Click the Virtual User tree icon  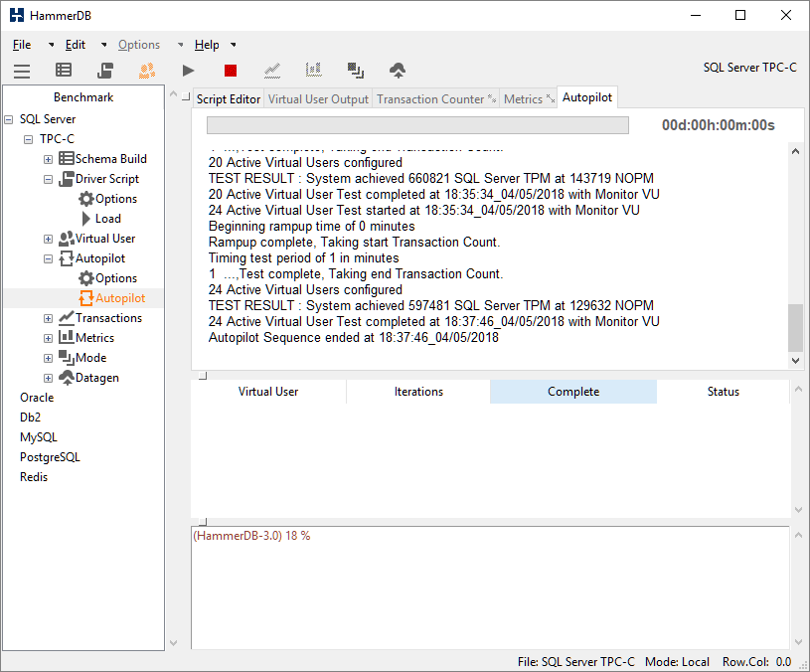pos(67,239)
